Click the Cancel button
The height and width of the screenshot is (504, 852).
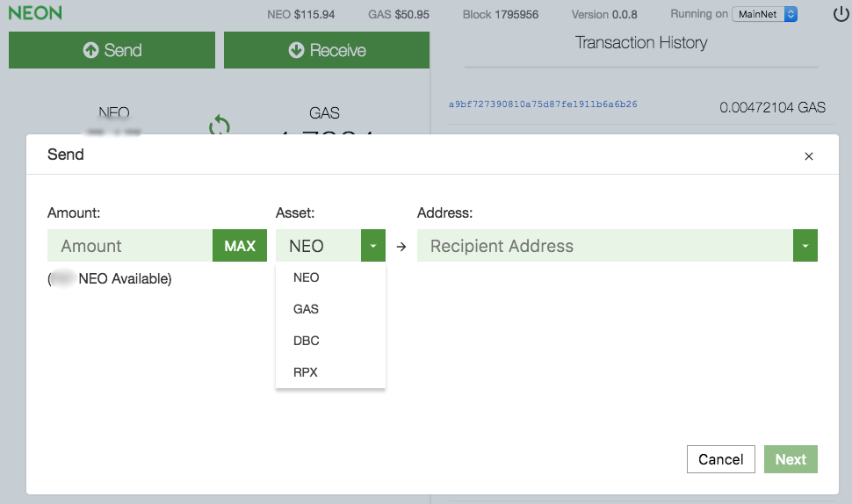721,459
